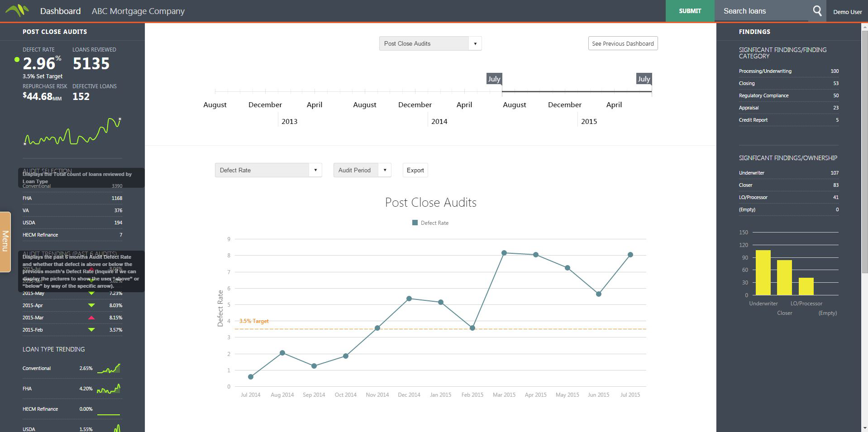Click the Export button
868x432 pixels.
415,170
